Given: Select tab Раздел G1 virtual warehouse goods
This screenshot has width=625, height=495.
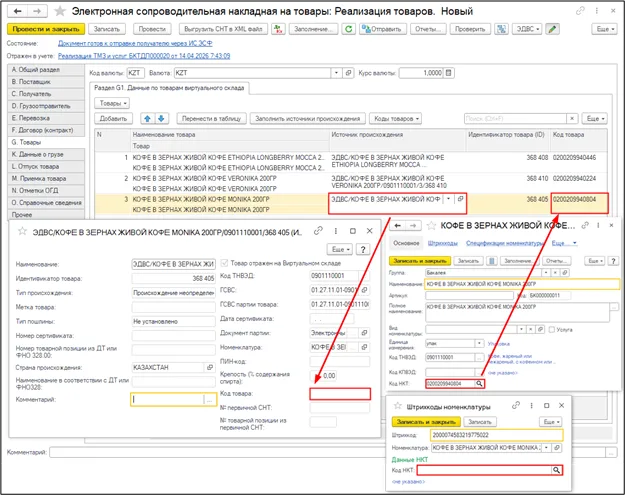Looking at the screenshot, I should [169, 88].
